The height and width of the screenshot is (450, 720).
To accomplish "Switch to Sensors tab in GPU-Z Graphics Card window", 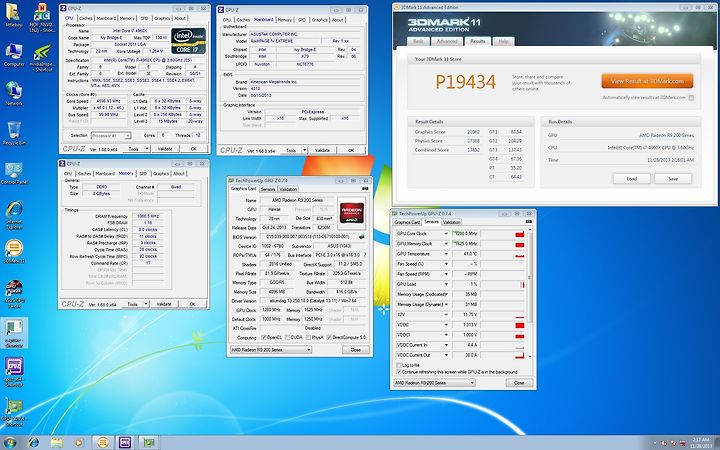I will click(268, 189).
